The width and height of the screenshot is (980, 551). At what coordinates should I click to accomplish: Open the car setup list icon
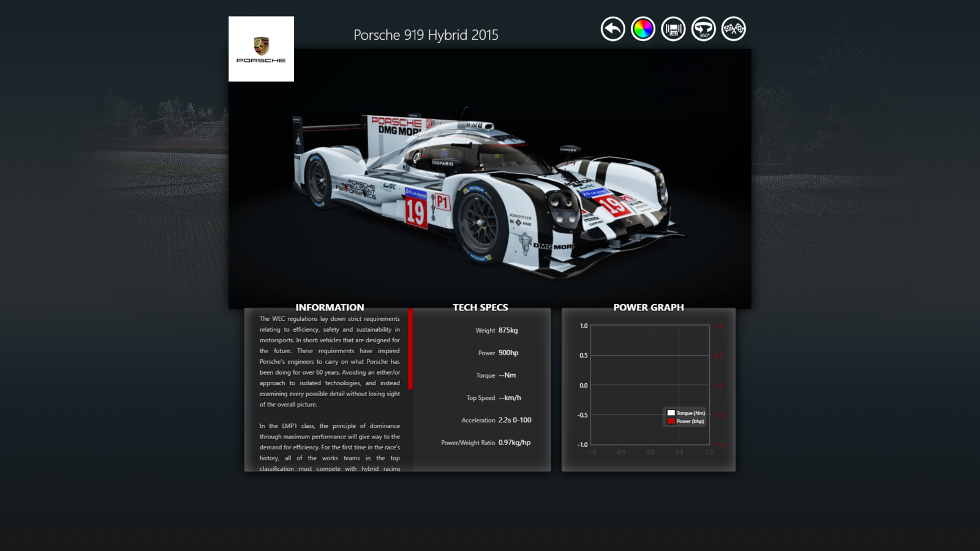click(x=673, y=29)
